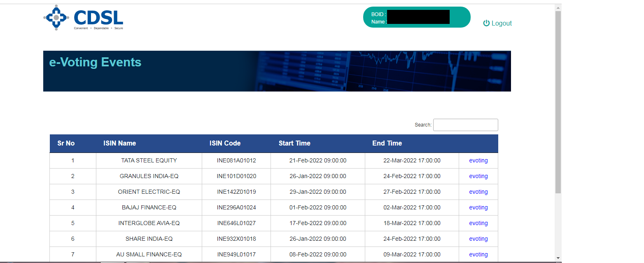Open evoting for ORIENT ELECTRIC-EQ

click(x=478, y=192)
